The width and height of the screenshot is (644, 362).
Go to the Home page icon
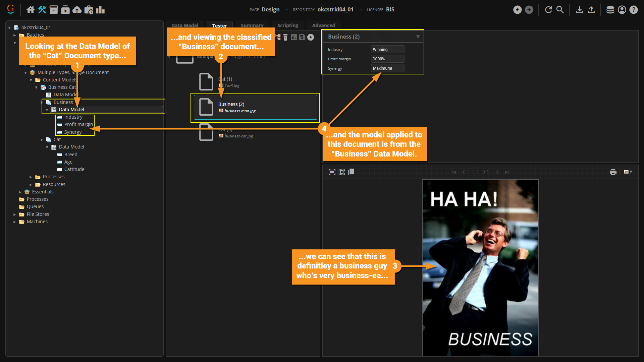[x=31, y=10]
